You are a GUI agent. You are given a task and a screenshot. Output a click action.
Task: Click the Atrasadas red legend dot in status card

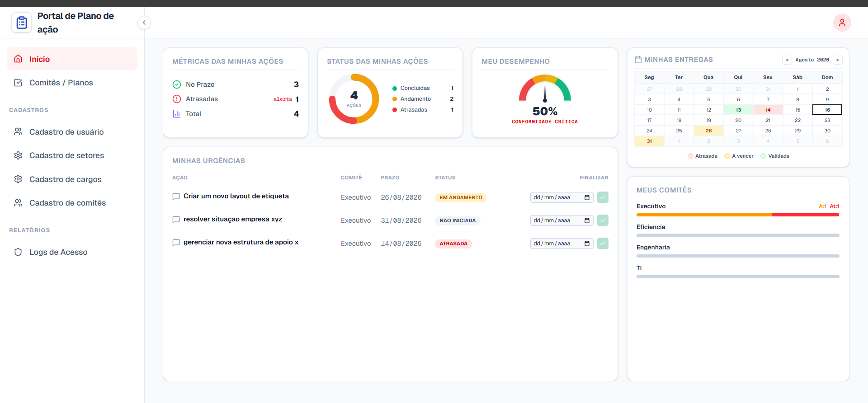click(x=395, y=110)
